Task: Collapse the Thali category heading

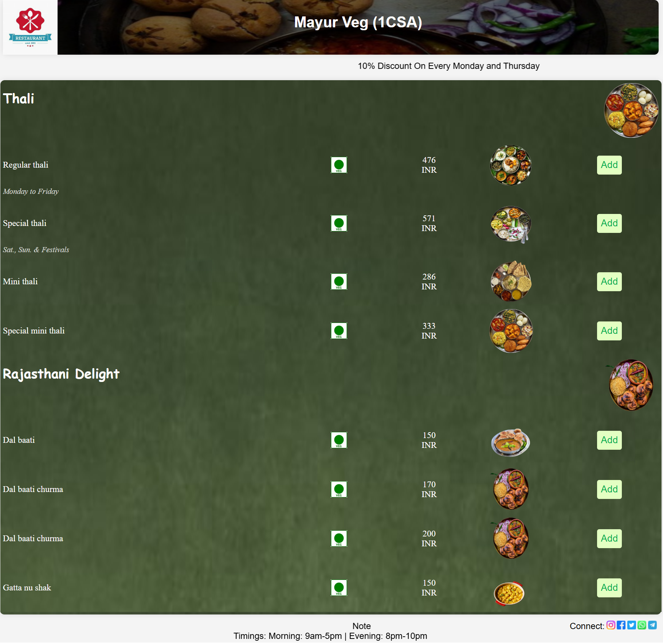Action: pos(19,99)
